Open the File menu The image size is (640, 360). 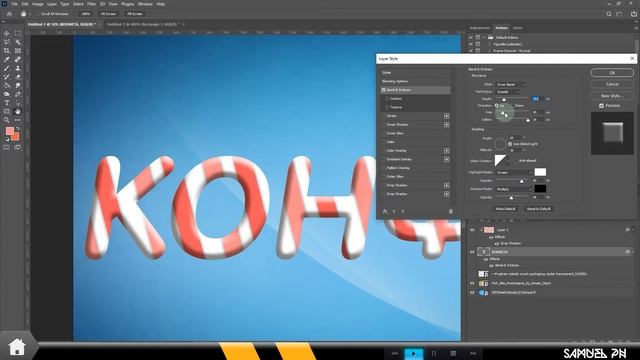(x=14, y=4)
